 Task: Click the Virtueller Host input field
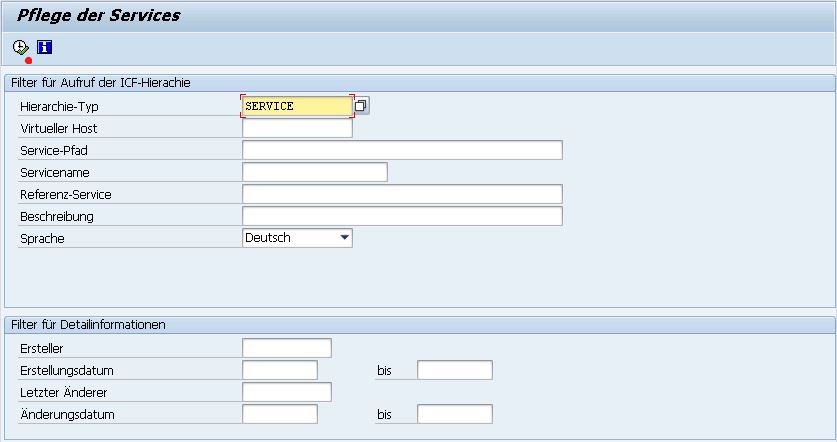[x=297, y=128]
